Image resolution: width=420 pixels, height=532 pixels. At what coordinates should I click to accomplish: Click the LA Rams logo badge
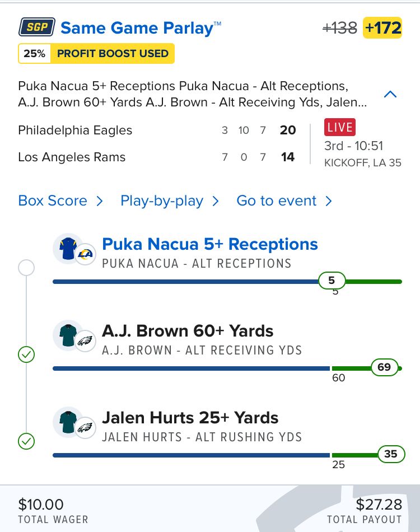pos(86,254)
